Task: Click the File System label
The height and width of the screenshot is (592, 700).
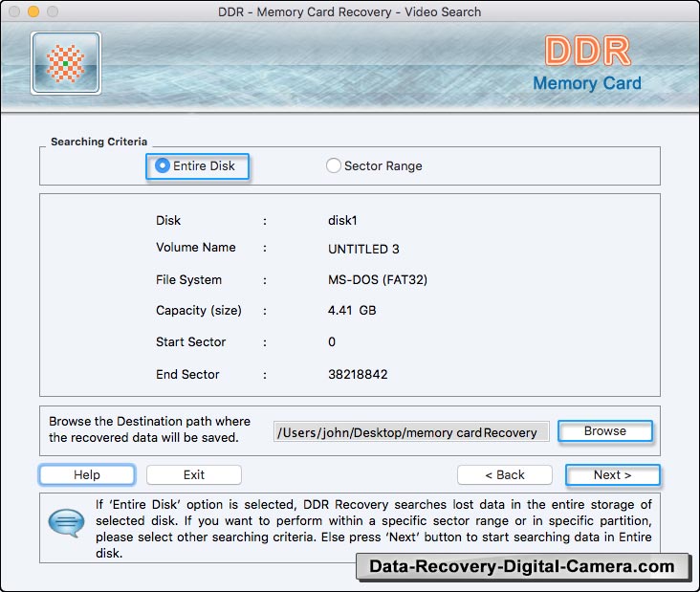Action: [x=188, y=280]
